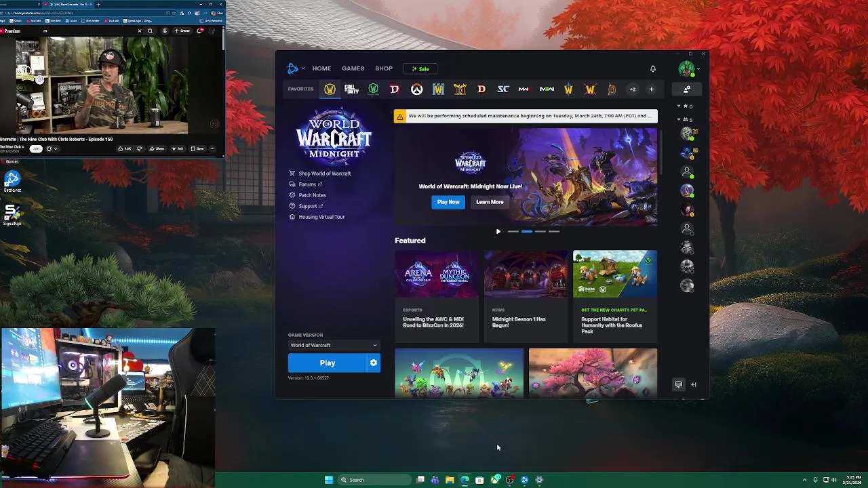Viewport: 868px width, 488px height.
Task: Click the scheduled maintenance warning banner
Action: click(x=526, y=116)
